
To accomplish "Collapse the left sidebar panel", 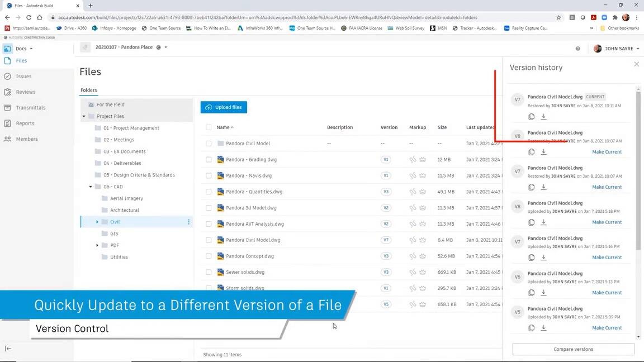I will (8, 349).
